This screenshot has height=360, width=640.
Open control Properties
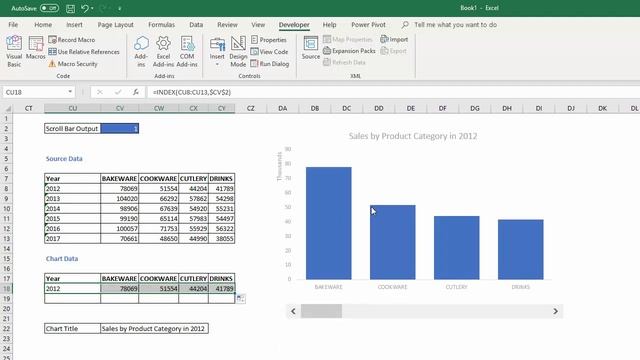point(269,40)
